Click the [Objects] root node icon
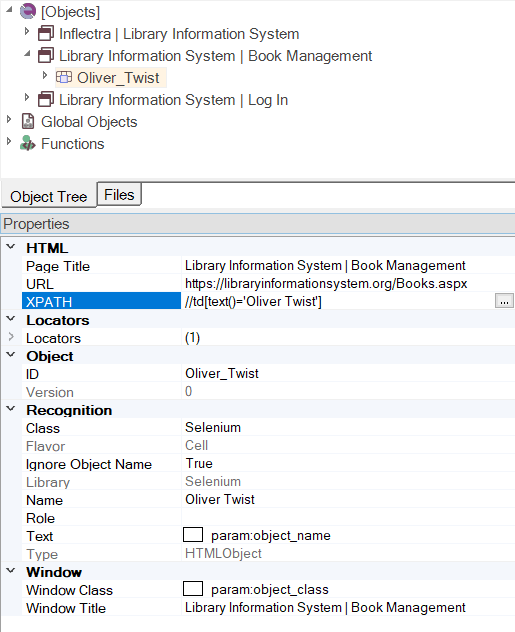The image size is (515, 632). pos(28,12)
